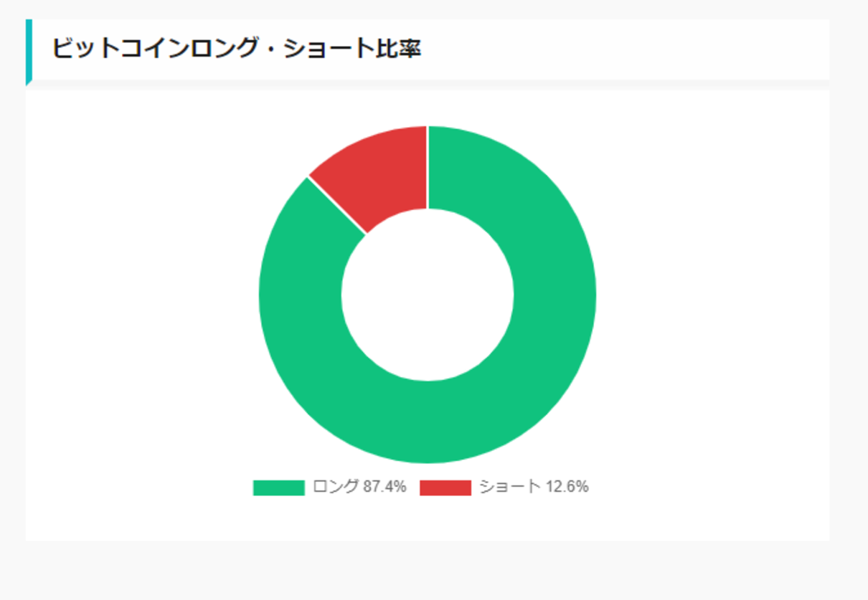Select the ビットコインロング・ショート比率 heading

click(x=236, y=49)
